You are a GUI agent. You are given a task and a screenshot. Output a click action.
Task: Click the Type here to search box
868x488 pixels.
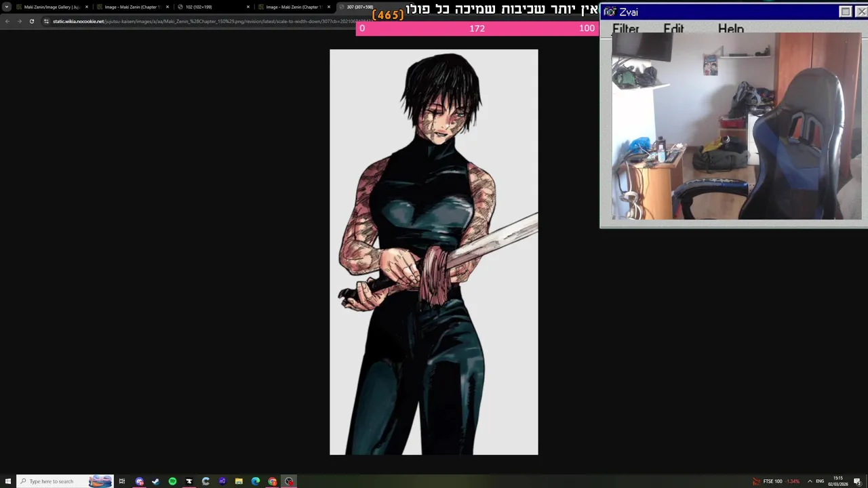point(64,481)
